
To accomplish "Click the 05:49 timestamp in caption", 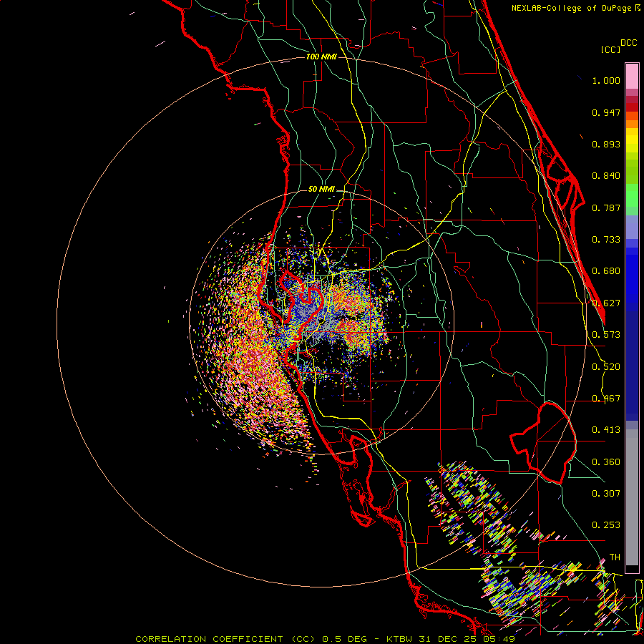I will [499, 639].
